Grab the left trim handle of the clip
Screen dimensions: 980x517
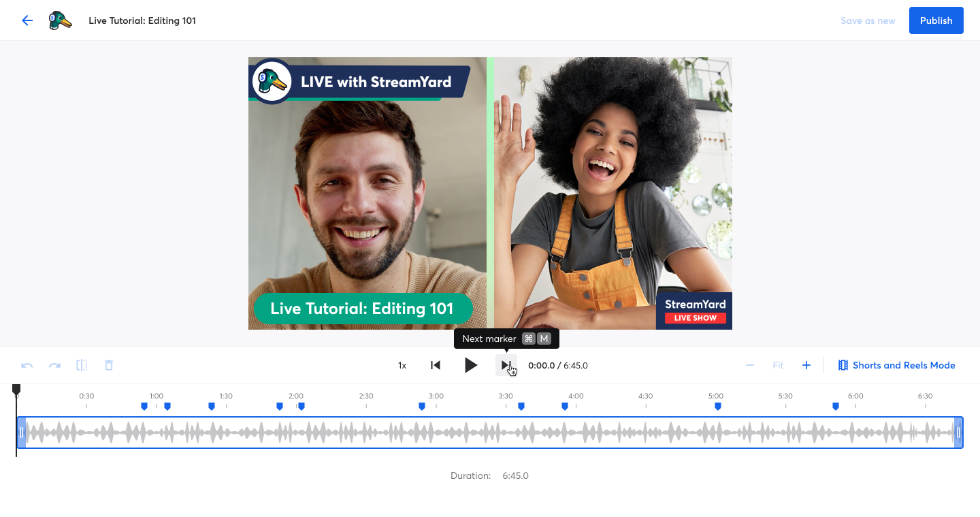(x=22, y=433)
